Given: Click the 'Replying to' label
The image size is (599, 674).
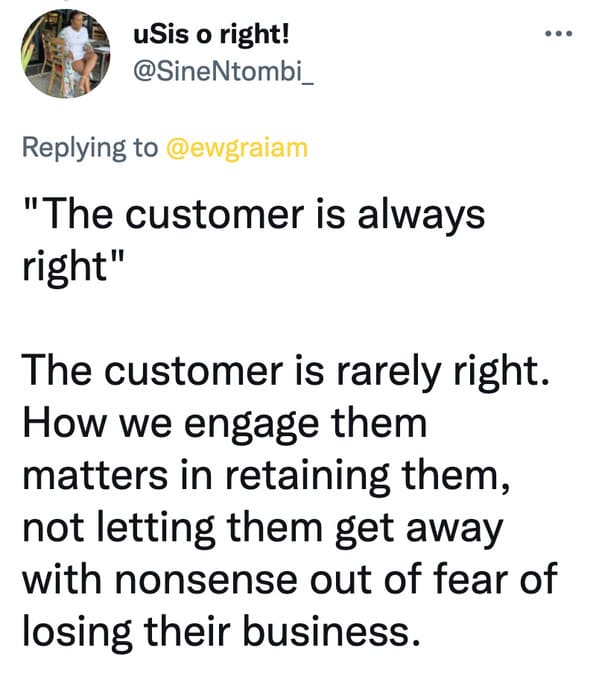Looking at the screenshot, I should point(90,148).
